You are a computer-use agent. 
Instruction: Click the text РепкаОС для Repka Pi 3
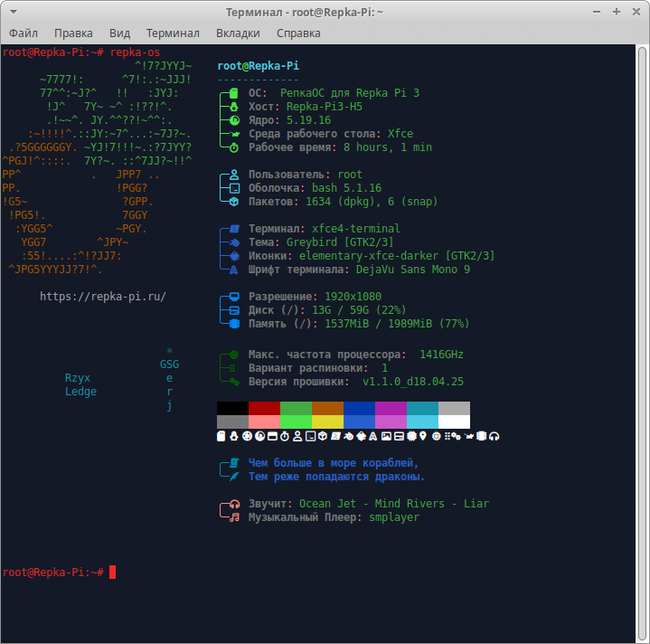click(x=350, y=93)
